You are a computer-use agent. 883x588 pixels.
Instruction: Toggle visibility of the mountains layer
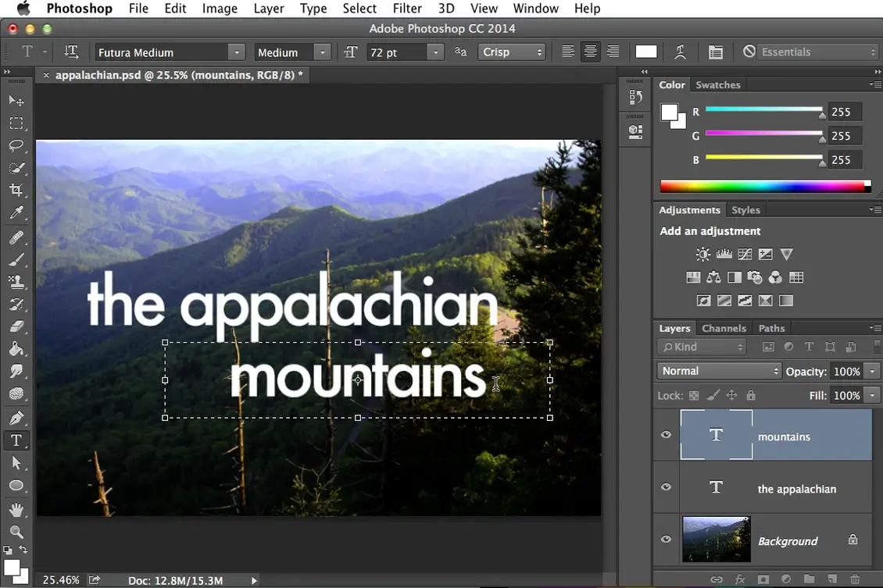click(x=666, y=435)
